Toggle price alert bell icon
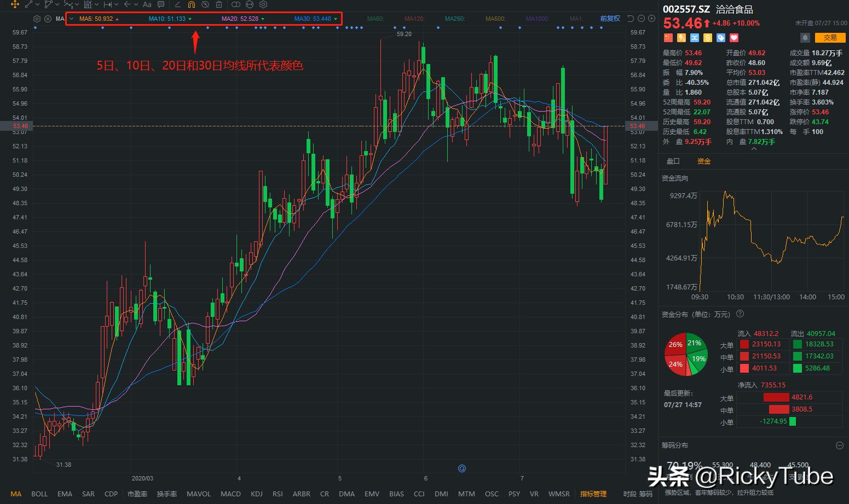 (805, 38)
